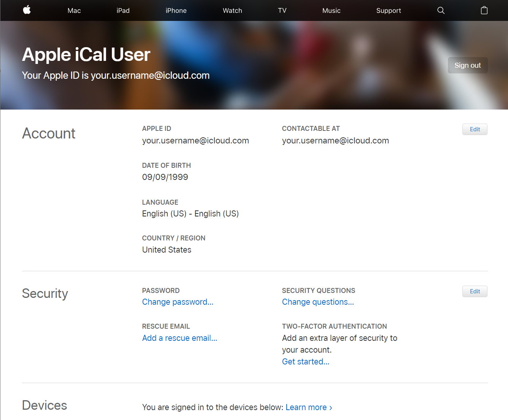Edit the Account section

coord(475,129)
